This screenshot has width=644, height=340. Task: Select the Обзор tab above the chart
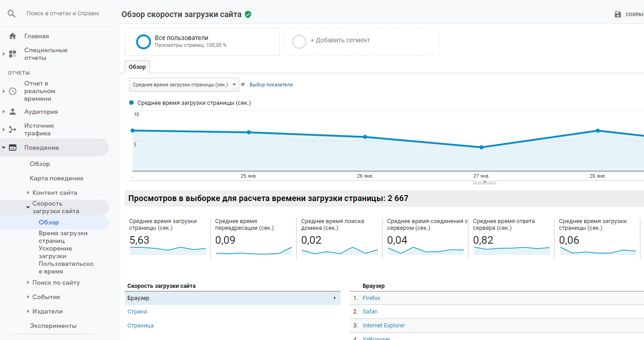point(137,67)
